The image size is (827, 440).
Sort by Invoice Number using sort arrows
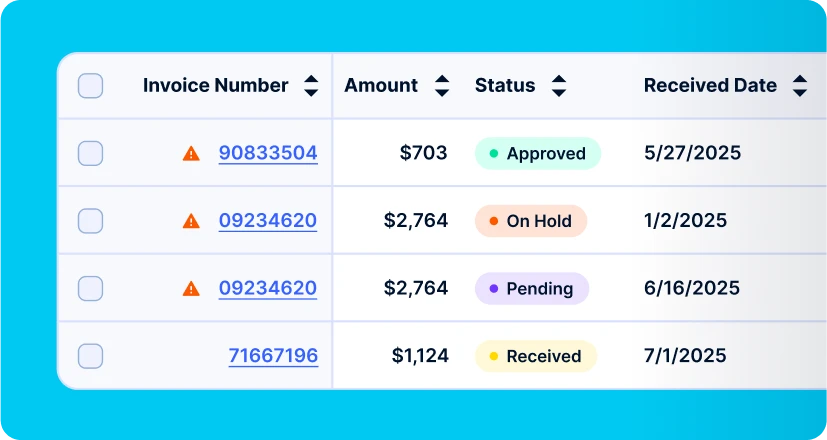click(x=311, y=85)
